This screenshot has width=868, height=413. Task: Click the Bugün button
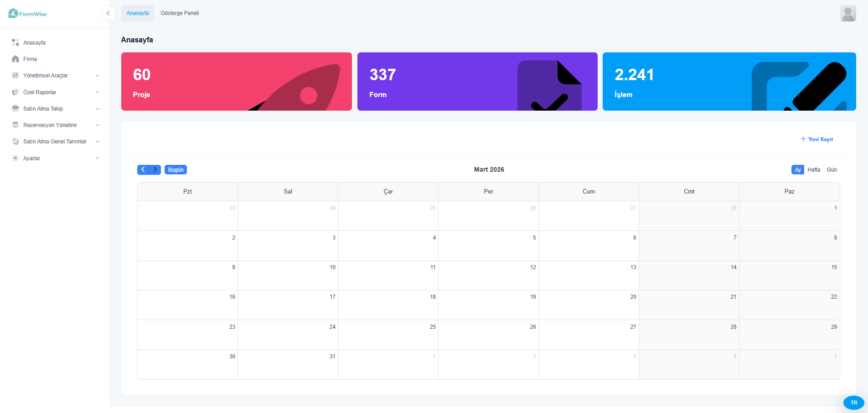(176, 170)
